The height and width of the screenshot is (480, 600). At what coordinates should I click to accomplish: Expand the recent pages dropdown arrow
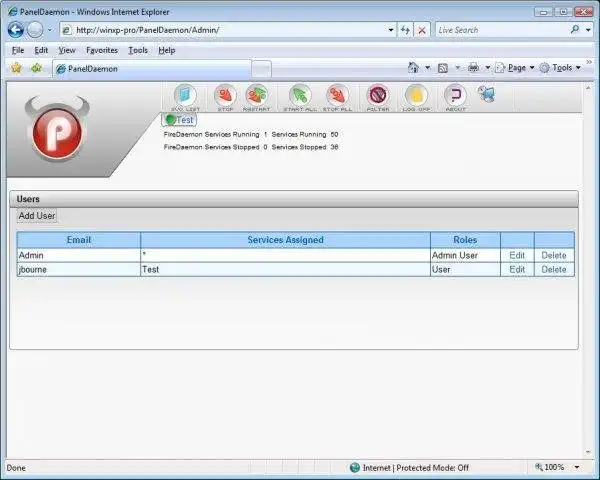pyautogui.click(x=50, y=30)
